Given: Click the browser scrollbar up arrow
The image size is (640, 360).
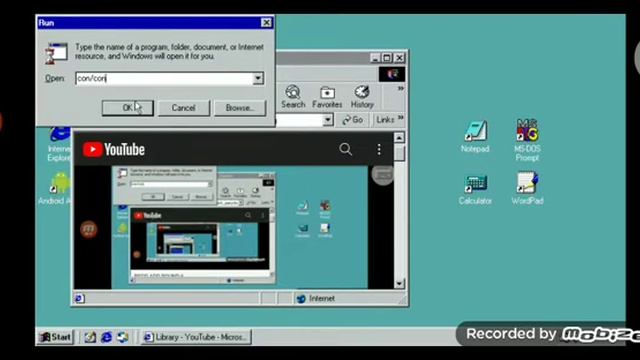Looking at the screenshot, I should [x=400, y=138].
